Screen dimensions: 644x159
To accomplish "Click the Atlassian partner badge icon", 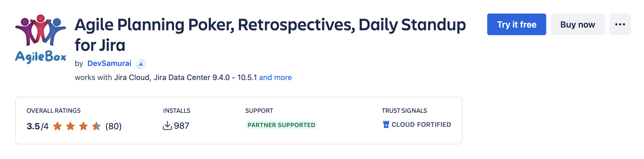I will point(141,64).
